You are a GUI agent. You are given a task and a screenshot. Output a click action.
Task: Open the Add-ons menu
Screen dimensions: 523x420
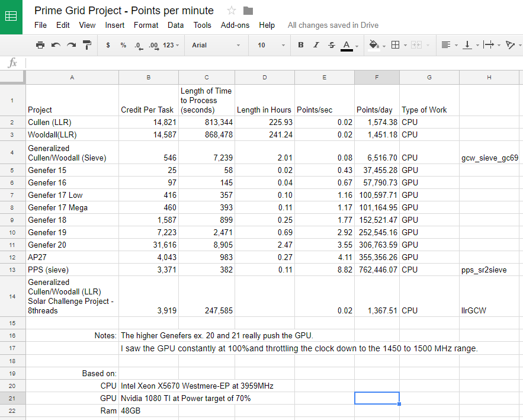click(235, 25)
